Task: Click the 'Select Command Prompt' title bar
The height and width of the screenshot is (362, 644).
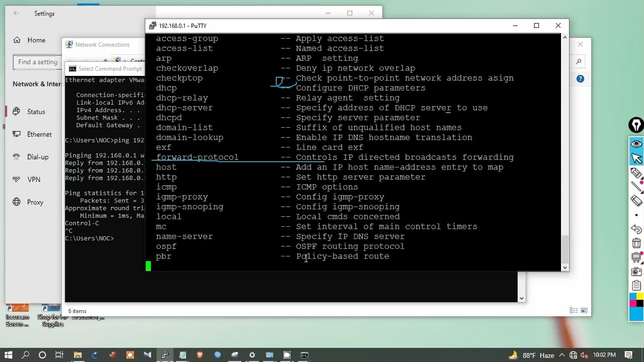Action: click(105, 69)
